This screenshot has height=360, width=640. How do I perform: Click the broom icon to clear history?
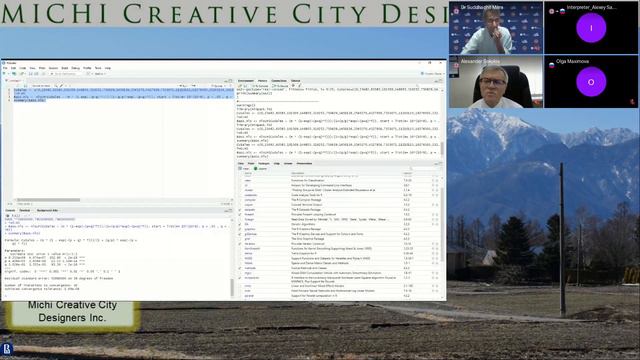[299, 86]
